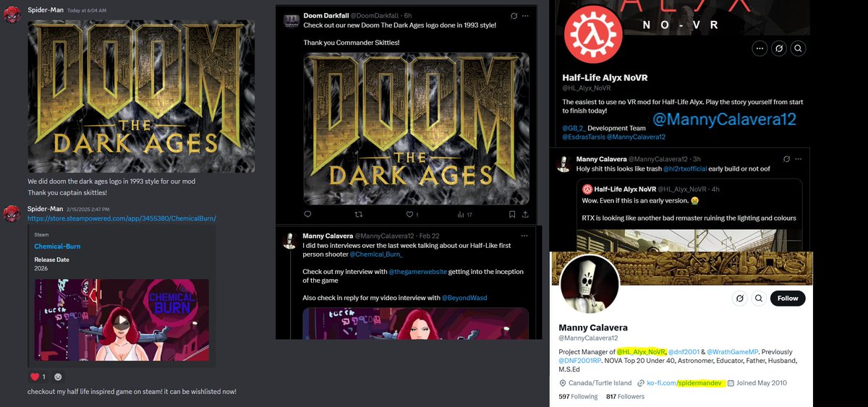The height and width of the screenshot is (407, 868).
Task: Open the @GB_2_ mention in bio
Action: [x=574, y=128]
